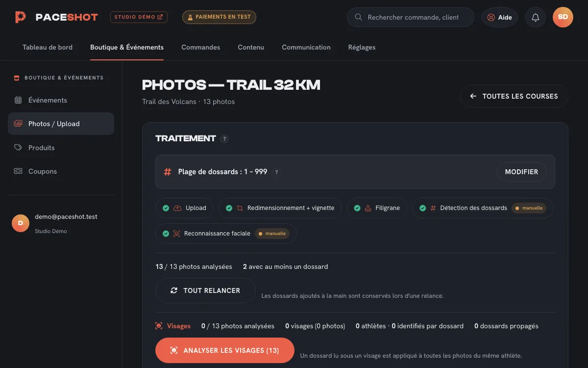Click the Toutes les courses back button
This screenshot has width=588, height=368.
click(514, 96)
